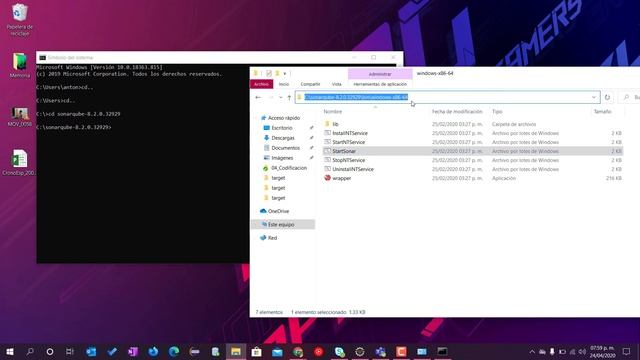Open Descargas in the navigation pane
Image resolution: width=640 pixels, height=360 pixels.
(x=282, y=138)
